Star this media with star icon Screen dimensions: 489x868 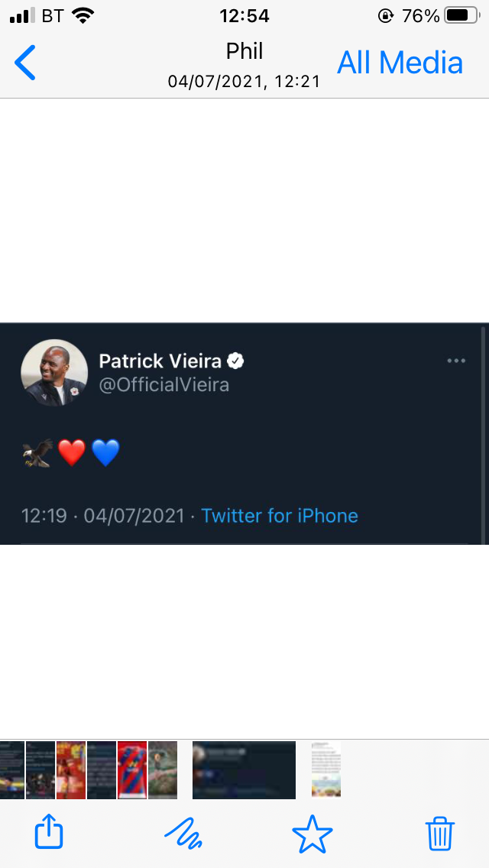(x=313, y=834)
